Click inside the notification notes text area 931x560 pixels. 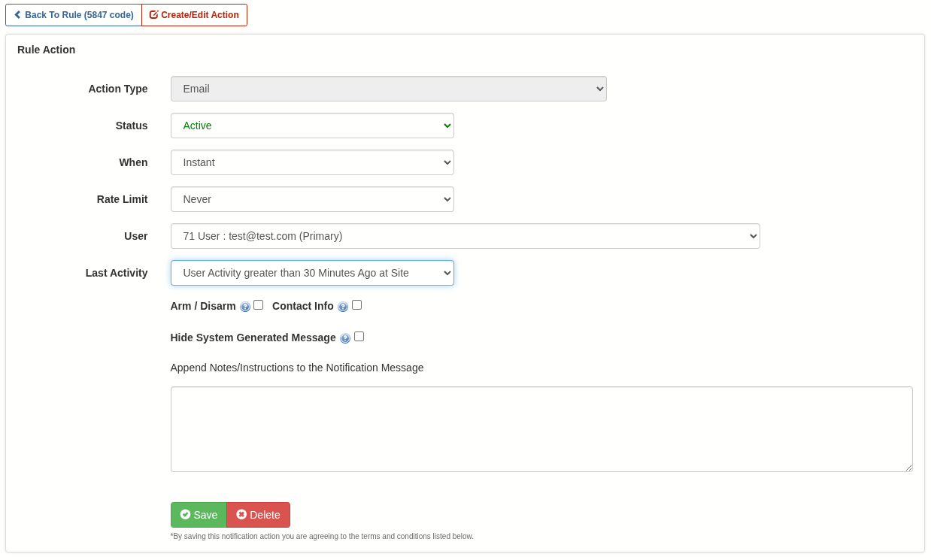click(541, 428)
